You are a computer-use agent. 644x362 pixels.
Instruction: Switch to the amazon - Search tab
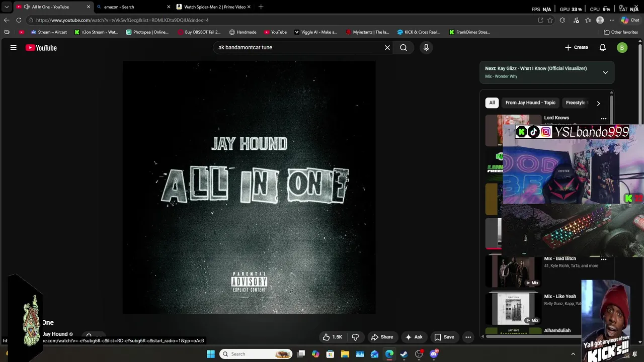point(132,7)
